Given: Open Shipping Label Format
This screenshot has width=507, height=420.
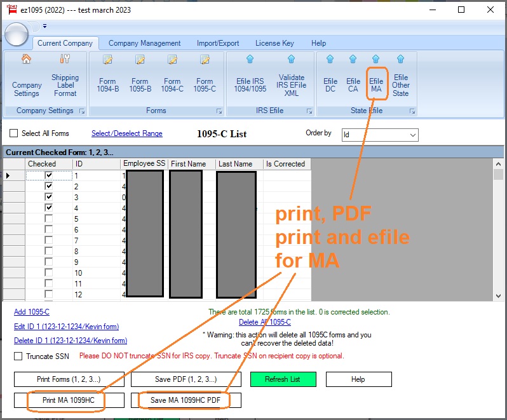Looking at the screenshot, I should click(65, 78).
